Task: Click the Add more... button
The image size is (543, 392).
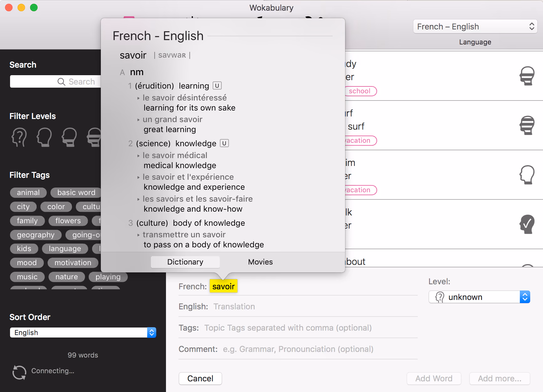Action: tap(499, 379)
